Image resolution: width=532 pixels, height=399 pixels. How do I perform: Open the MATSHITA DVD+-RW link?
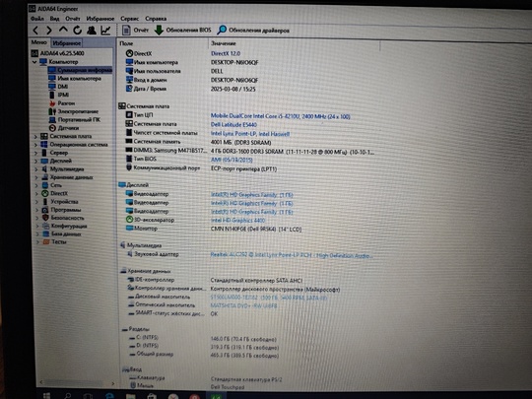(243, 305)
